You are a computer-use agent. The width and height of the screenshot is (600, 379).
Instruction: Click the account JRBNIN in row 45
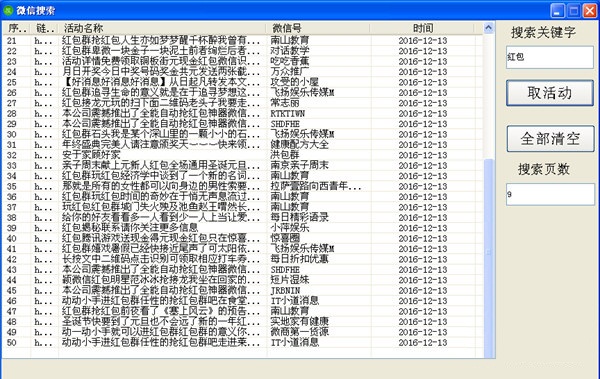(x=285, y=291)
